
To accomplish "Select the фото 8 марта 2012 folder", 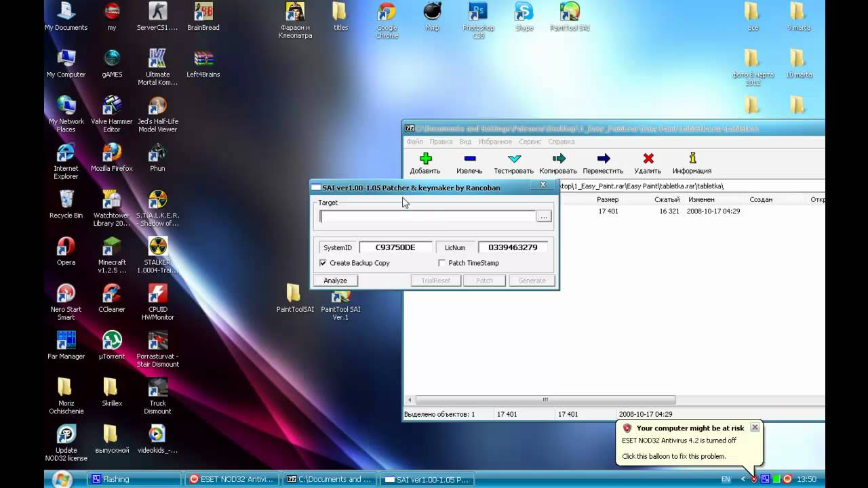I will 752,68.
